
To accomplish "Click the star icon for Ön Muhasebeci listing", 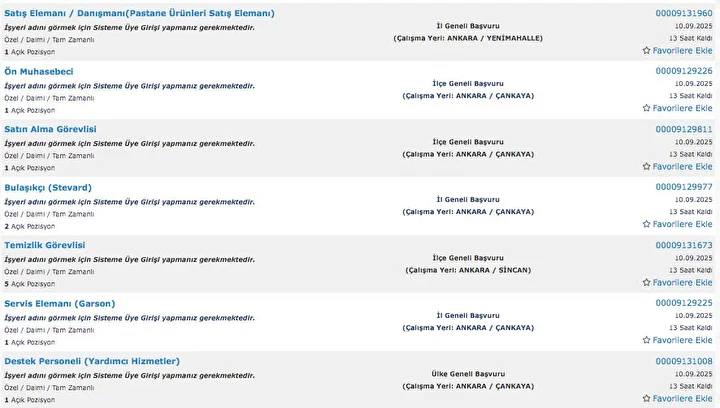I will coord(647,108).
